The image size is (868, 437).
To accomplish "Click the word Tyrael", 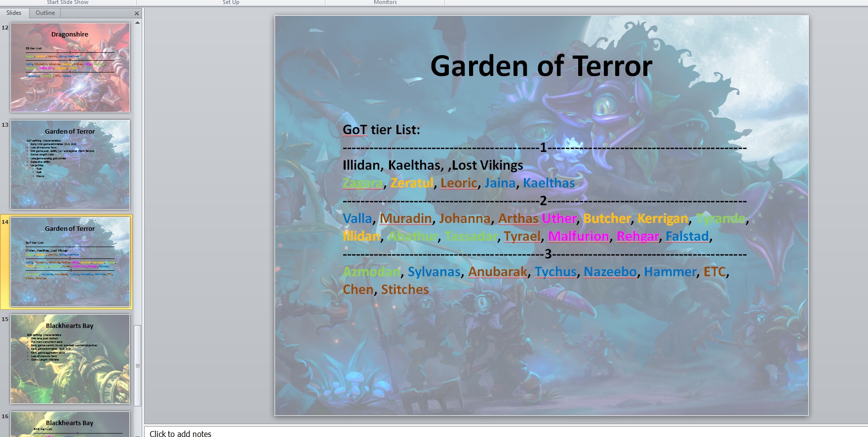I will [x=522, y=236].
